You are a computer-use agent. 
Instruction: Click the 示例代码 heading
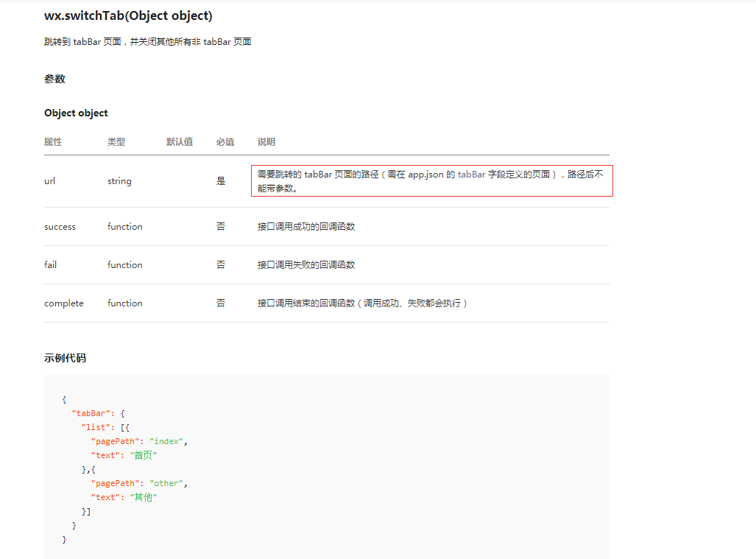[x=63, y=358]
